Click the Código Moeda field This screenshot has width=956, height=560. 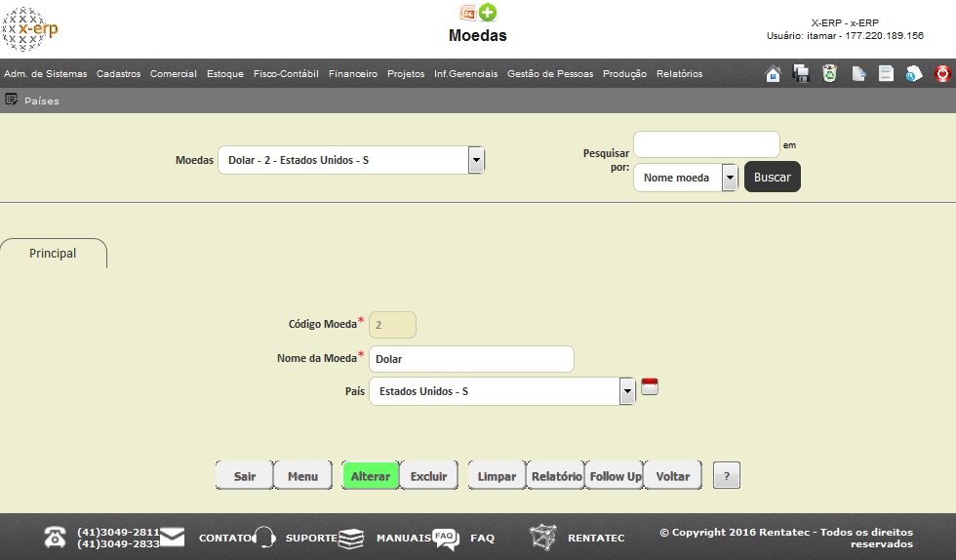[x=392, y=325]
